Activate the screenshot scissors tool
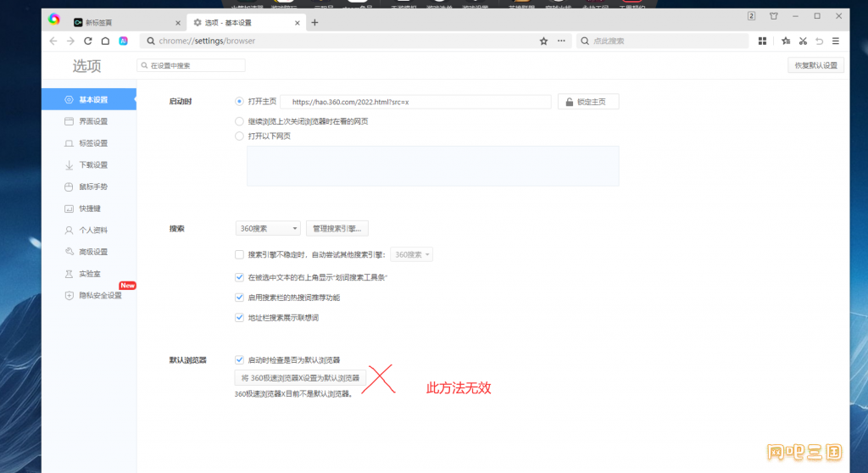 pos(803,41)
